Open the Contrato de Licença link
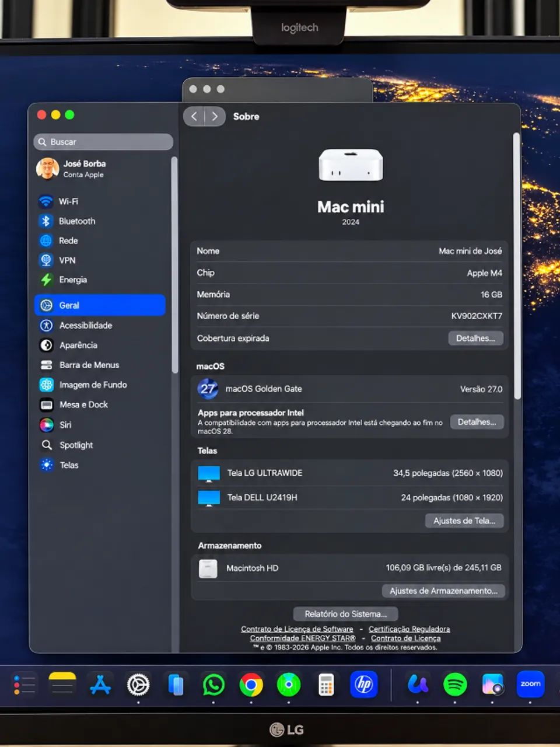 tap(405, 638)
